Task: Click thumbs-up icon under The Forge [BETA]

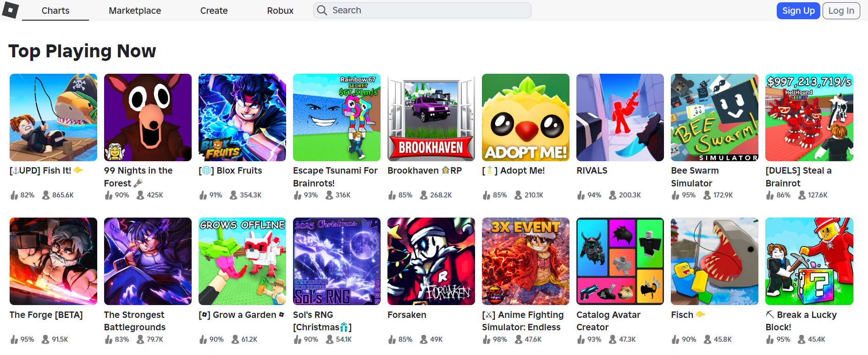Action: (14, 339)
